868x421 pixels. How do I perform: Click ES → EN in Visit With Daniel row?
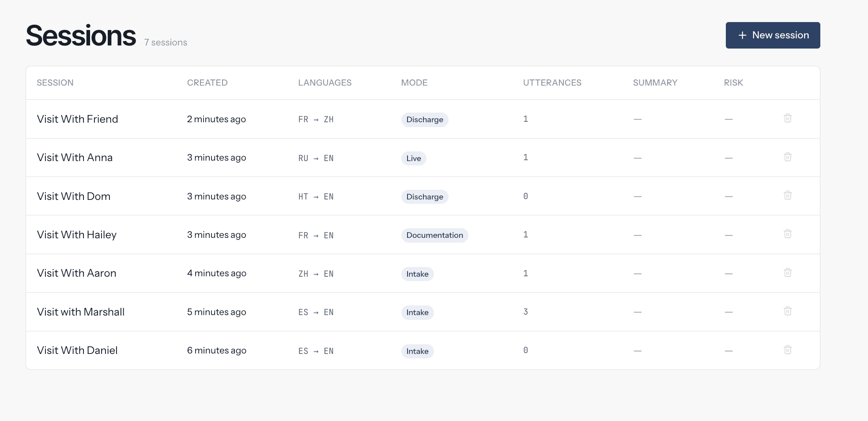316,351
